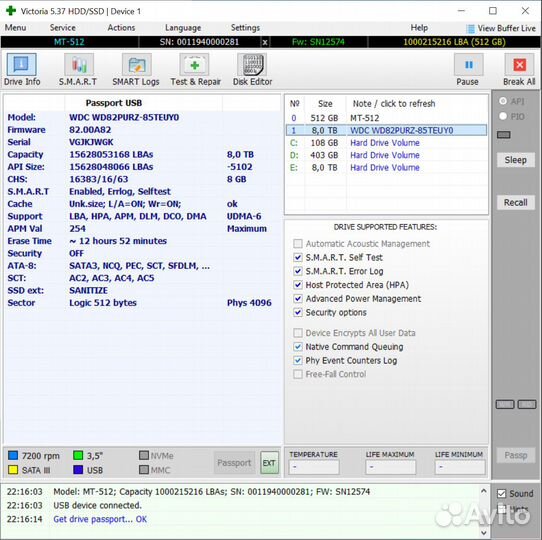Click the gray NVMe indicator square
The width and height of the screenshot is (542, 540).
pyautogui.click(x=144, y=455)
